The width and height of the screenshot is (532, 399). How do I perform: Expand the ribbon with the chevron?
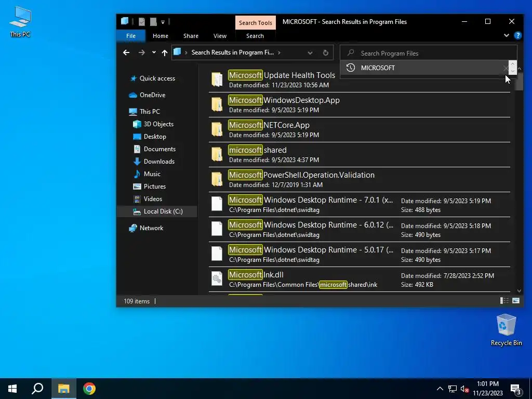point(506,35)
